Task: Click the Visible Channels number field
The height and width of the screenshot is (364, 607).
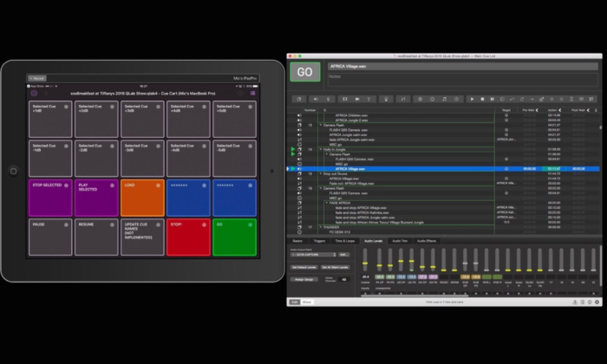Action: coord(343,279)
